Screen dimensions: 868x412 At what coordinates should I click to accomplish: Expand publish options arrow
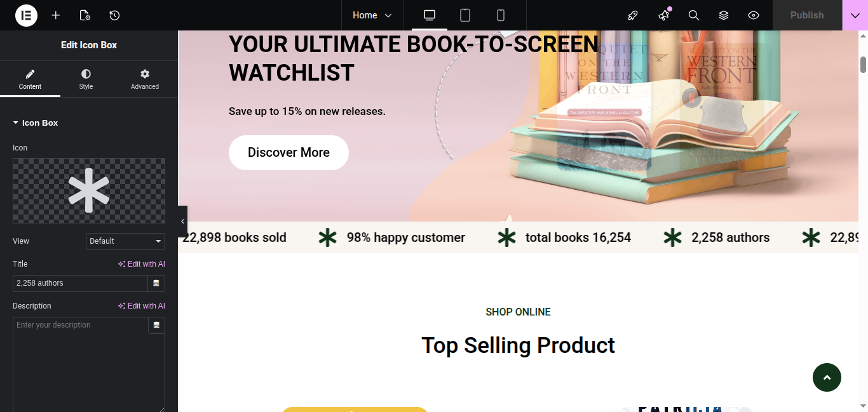click(x=855, y=15)
